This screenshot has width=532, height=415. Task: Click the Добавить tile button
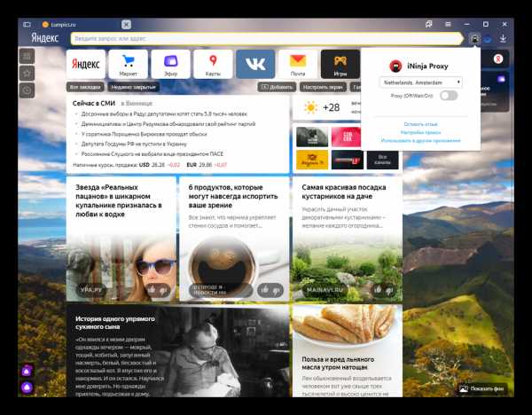(x=277, y=87)
